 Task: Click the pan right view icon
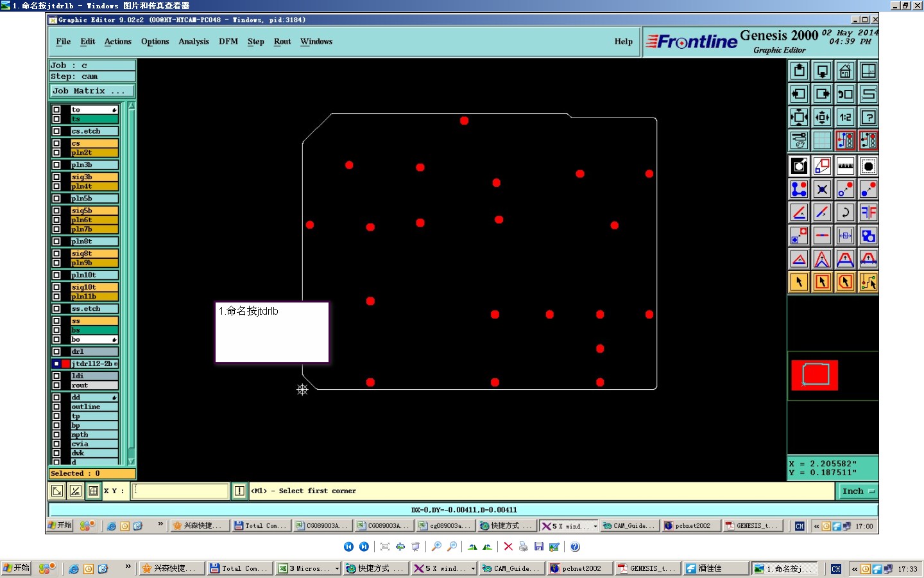point(822,94)
